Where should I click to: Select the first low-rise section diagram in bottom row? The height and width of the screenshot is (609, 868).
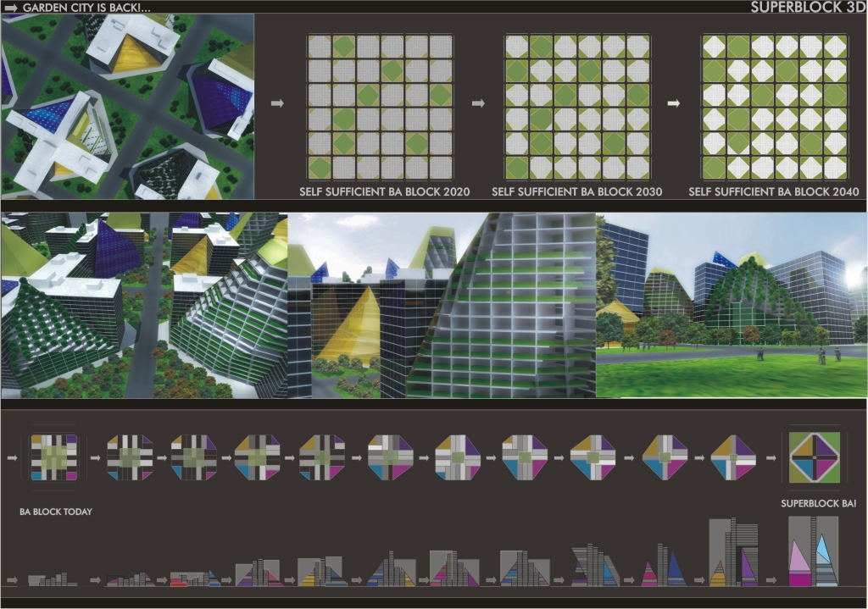[x=53, y=580]
